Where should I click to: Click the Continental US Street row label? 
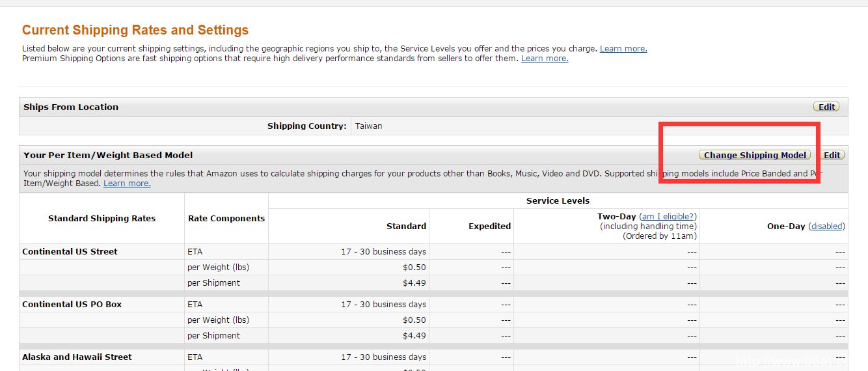tap(70, 251)
